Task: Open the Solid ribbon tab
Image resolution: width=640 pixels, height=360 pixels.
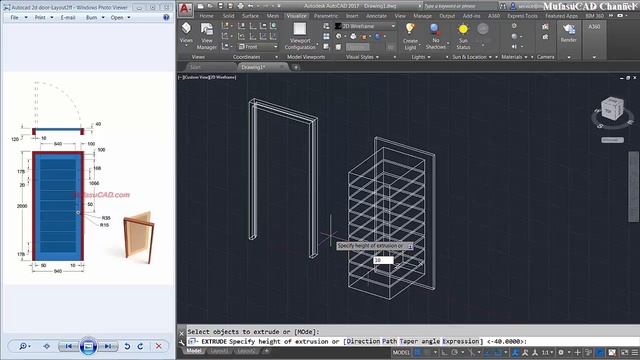Action: point(228,16)
